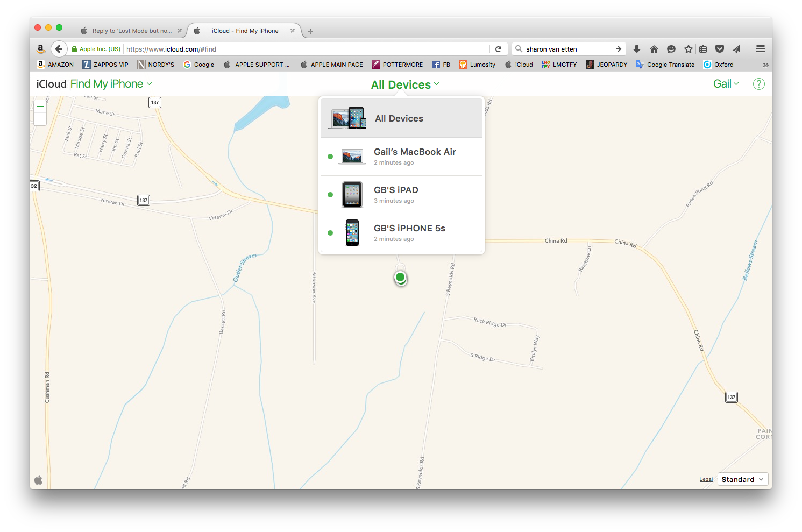This screenshot has height=532, width=802.
Task: Open the ZAPPOS VIP bookmark
Action: point(105,65)
